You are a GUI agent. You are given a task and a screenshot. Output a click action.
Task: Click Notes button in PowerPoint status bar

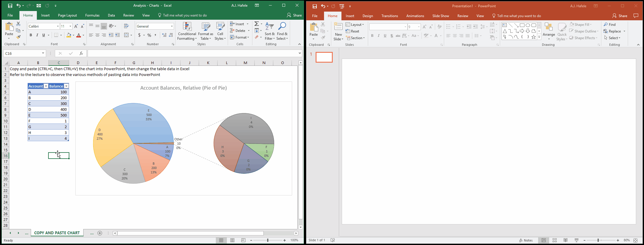(x=526, y=240)
